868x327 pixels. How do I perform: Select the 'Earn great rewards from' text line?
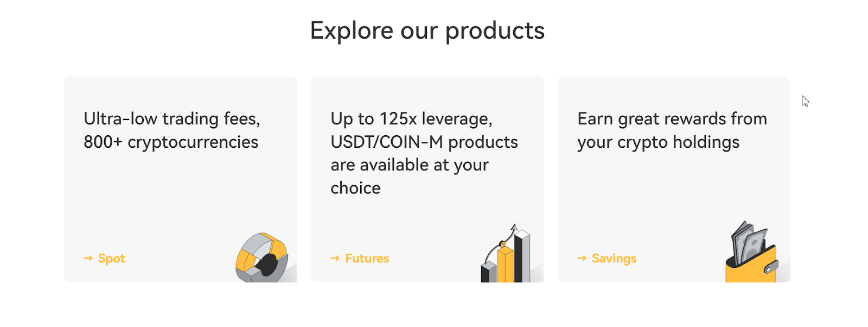(x=672, y=119)
